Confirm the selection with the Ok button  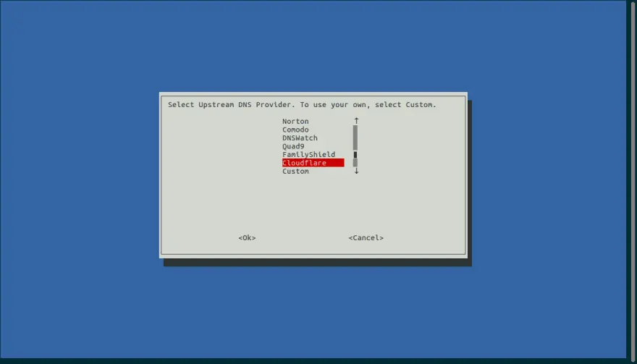click(247, 238)
